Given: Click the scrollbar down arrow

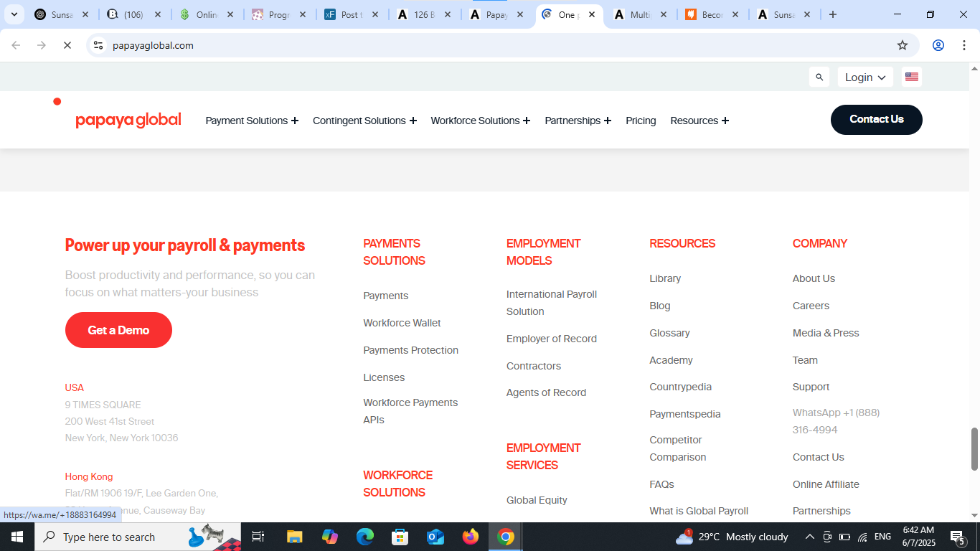Looking at the screenshot, I should pyautogui.click(x=974, y=515).
